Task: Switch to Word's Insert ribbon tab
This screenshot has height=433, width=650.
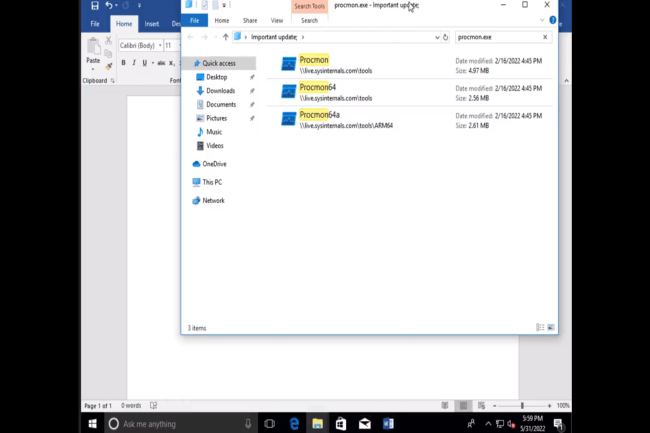Action: pyautogui.click(x=152, y=24)
